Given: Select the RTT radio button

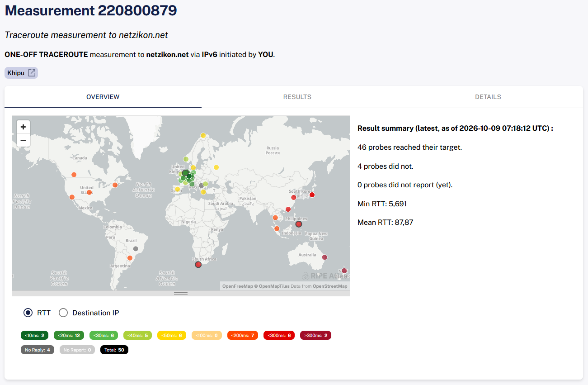Looking at the screenshot, I should 28,313.
